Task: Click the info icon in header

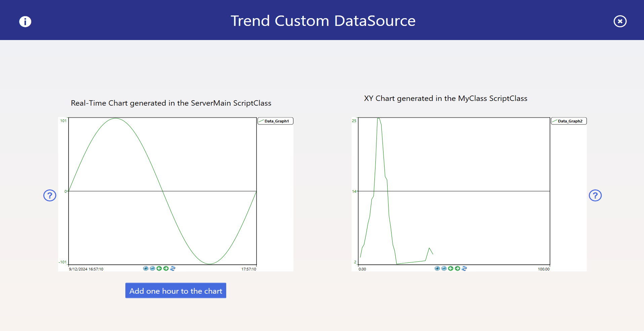Action: click(25, 22)
